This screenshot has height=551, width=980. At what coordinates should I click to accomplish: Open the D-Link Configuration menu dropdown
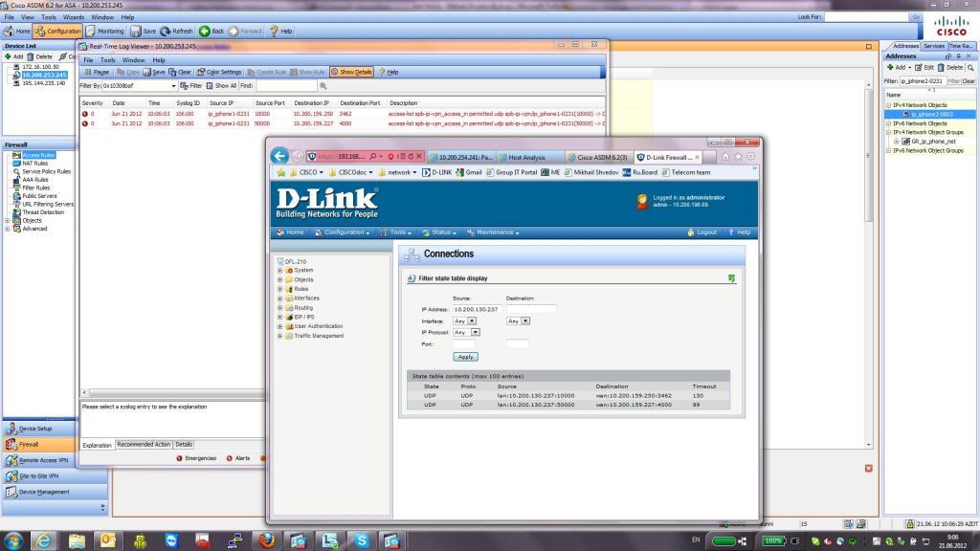[x=343, y=232]
